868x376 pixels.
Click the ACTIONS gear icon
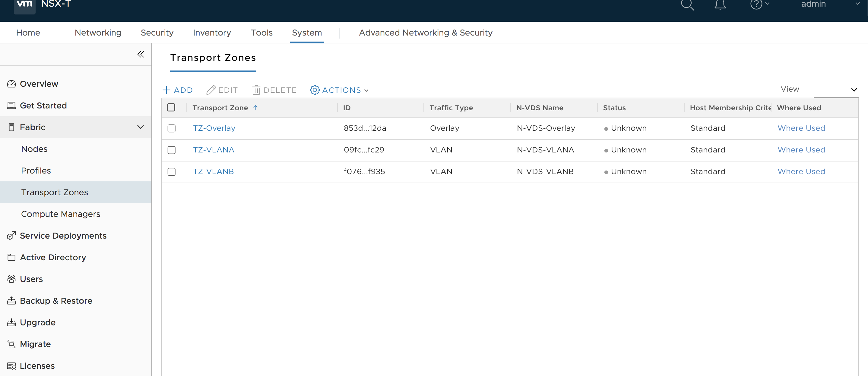(315, 90)
